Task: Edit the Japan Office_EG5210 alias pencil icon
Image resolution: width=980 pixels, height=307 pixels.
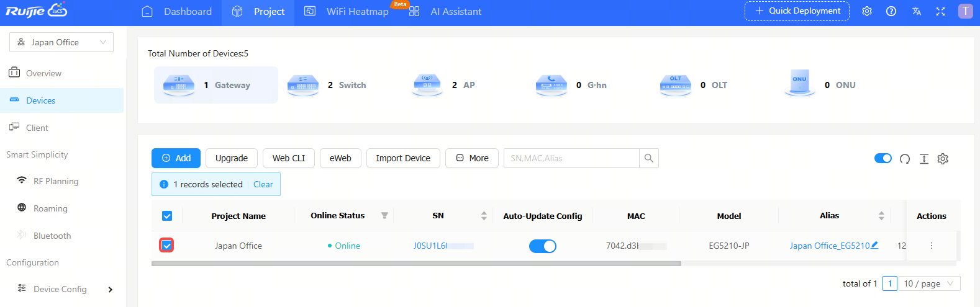Action: click(874, 245)
